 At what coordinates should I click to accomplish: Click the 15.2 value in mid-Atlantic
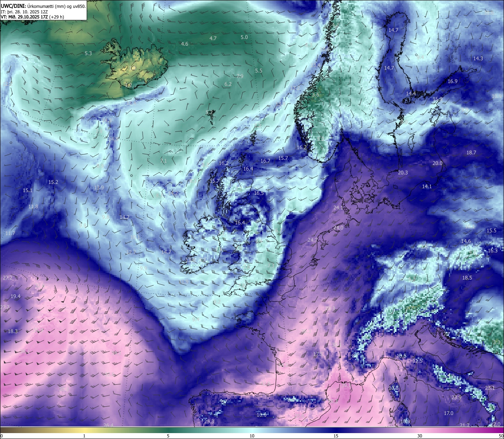pyautogui.click(x=53, y=182)
